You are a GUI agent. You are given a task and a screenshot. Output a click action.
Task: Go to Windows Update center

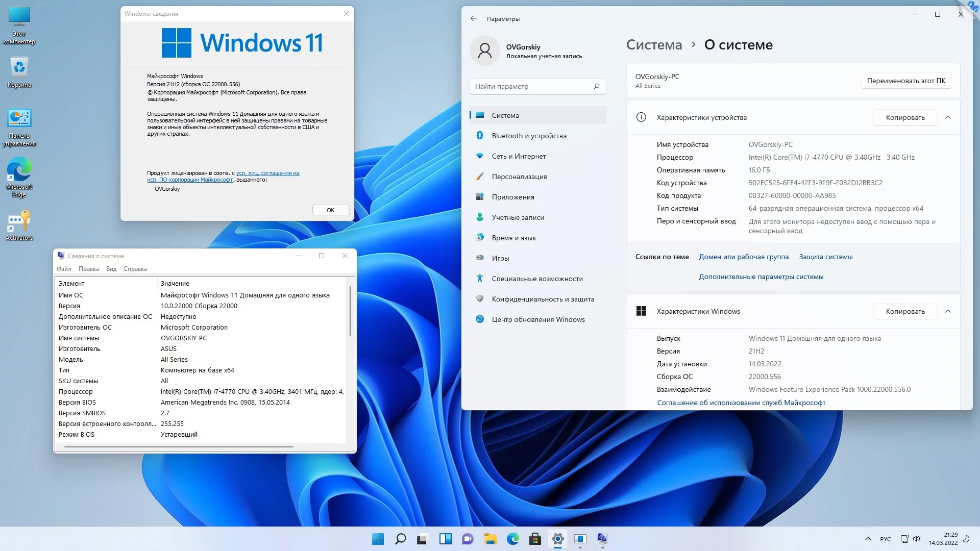tap(538, 319)
